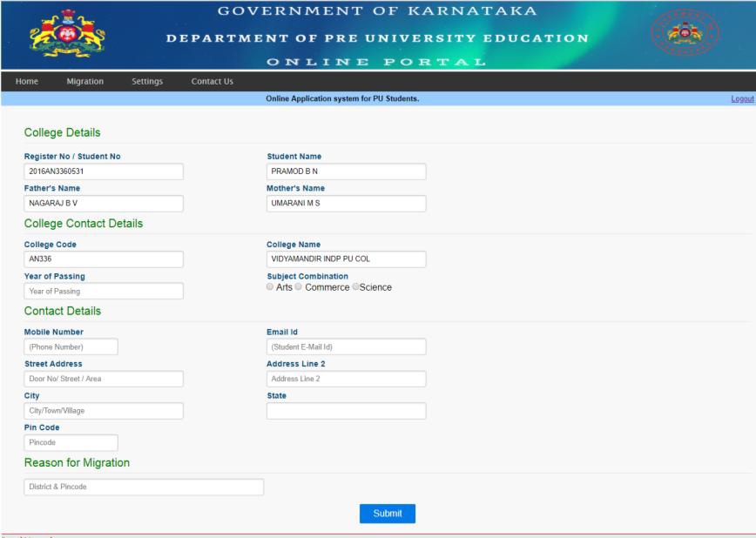The height and width of the screenshot is (538, 756).
Task: Go to the Contact Us page
Action: pyautogui.click(x=212, y=82)
